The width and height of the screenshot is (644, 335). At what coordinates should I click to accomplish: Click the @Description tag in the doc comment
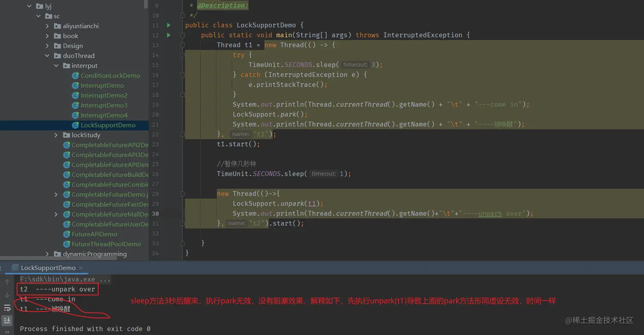point(222,6)
